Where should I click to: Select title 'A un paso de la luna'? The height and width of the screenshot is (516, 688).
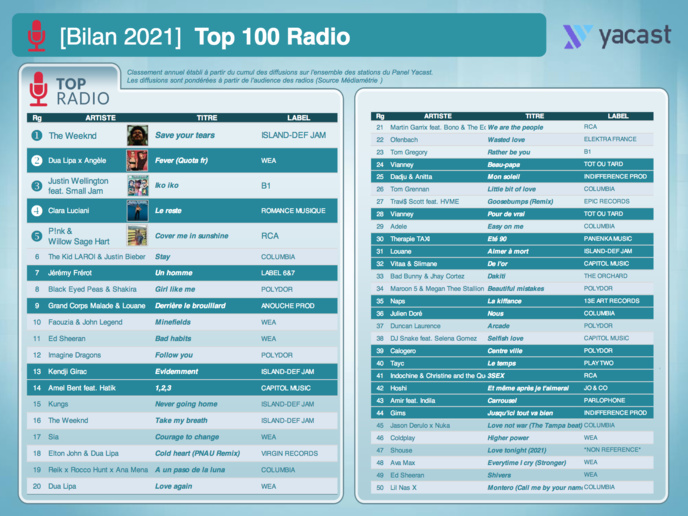190,470
